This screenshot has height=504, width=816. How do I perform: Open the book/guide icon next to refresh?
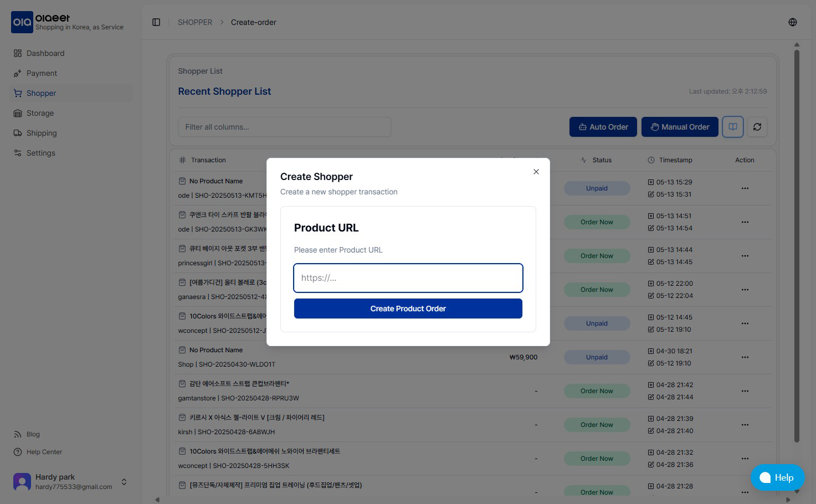pos(732,127)
